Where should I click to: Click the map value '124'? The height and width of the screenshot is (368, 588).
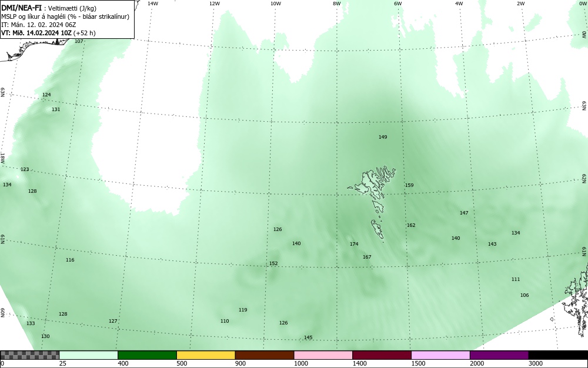click(46, 95)
